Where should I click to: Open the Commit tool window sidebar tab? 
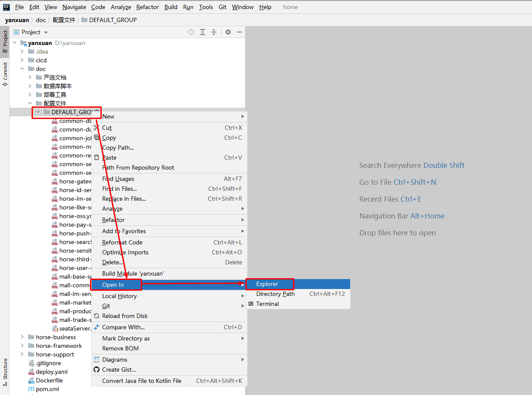click(x=5, y=74)
